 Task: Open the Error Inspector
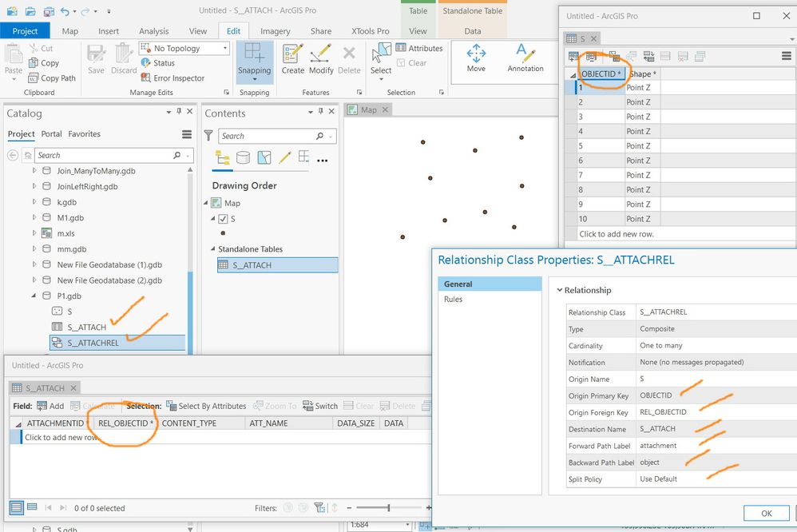point(172,77)
